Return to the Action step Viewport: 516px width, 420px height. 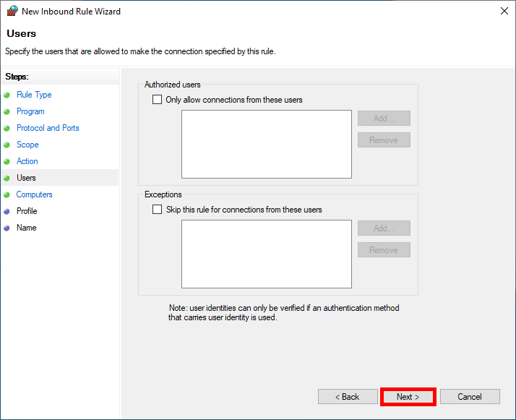(27, 161)
